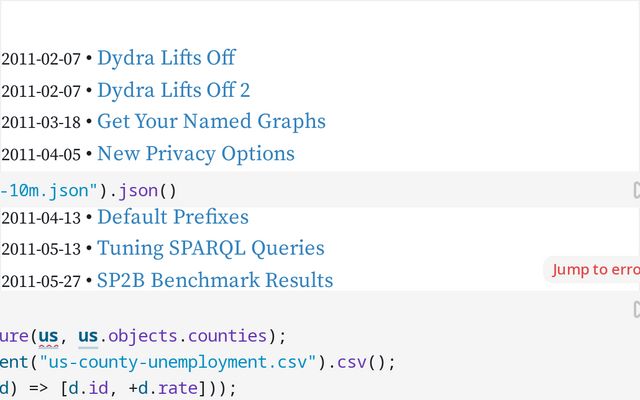
Task: Open the "New Privacy Options" post
Action: (195, 154)
